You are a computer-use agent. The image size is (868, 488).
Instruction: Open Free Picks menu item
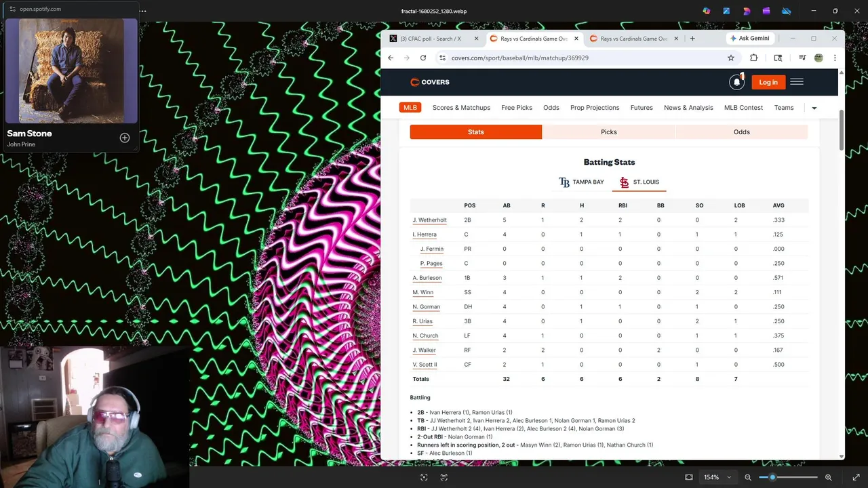tap(517, 108)
